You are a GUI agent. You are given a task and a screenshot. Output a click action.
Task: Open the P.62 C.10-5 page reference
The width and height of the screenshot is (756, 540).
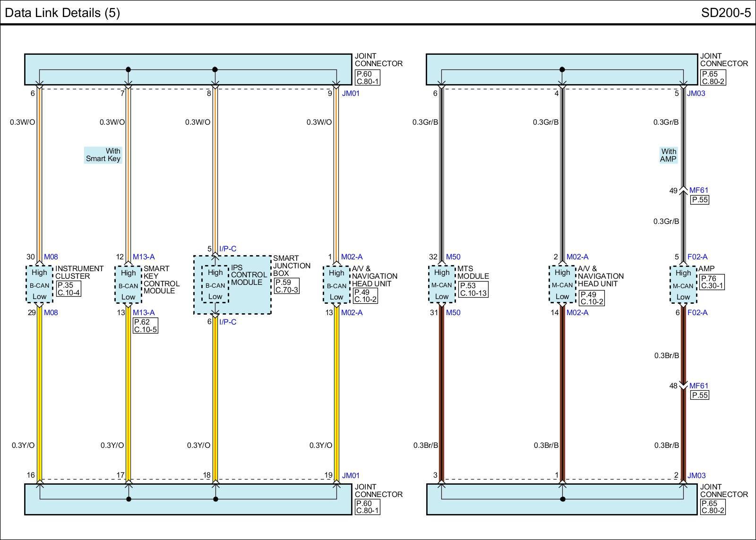point(145,326)
